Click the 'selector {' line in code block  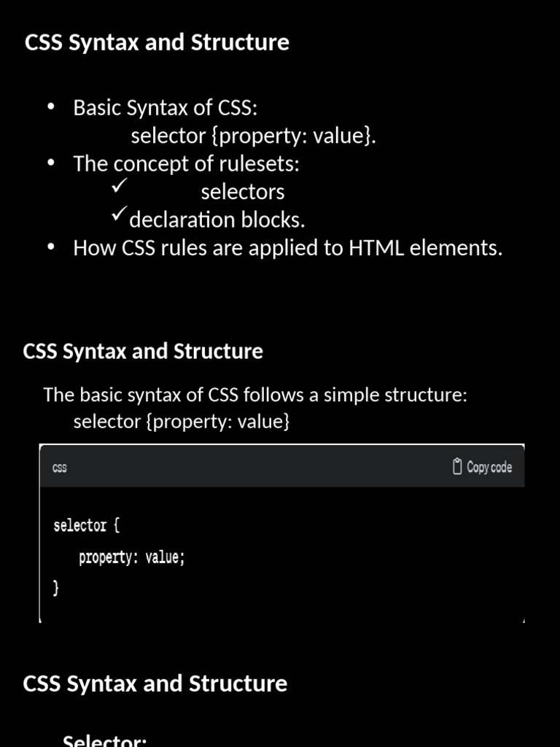pyautogui.click(x=86, y=525)
